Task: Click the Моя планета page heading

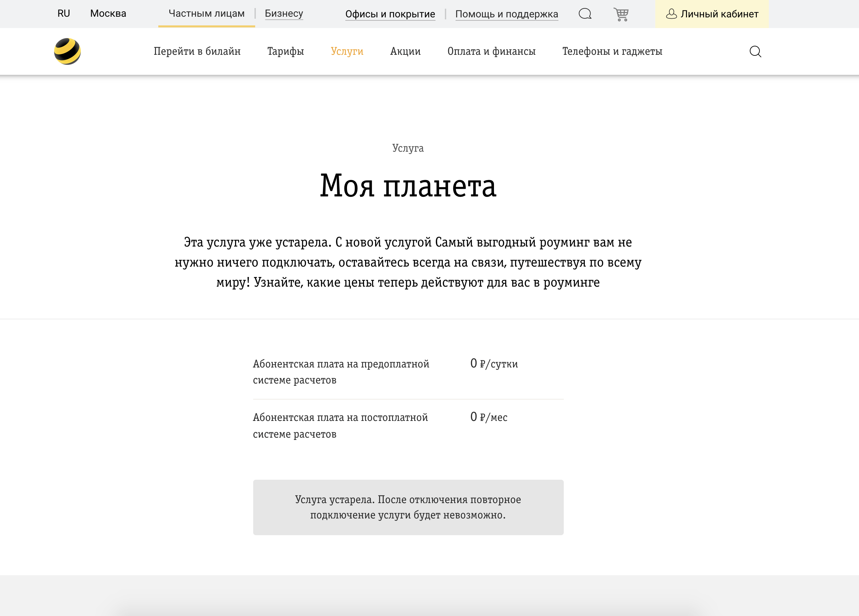Action: pyautogui.click(x=408, y=186)
